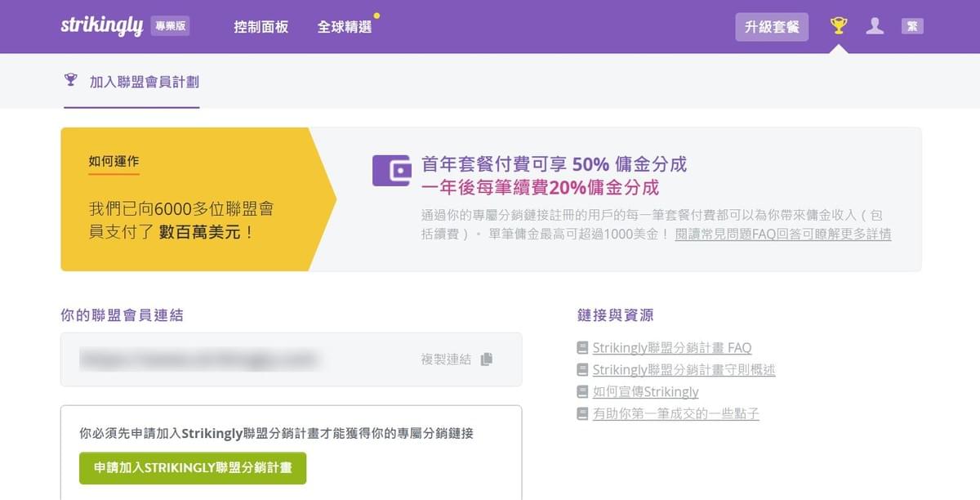Click the 如何運作 heading

point(114,161)
